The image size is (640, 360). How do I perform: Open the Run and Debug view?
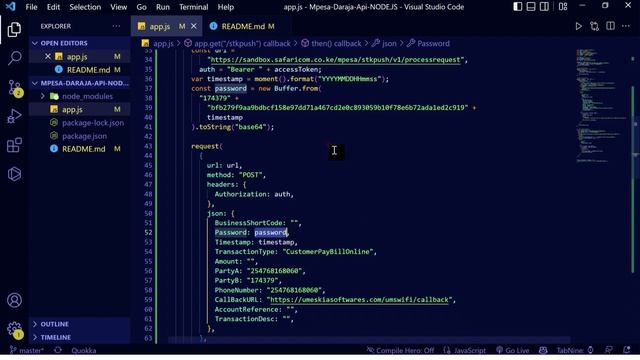tap(14, 116)
